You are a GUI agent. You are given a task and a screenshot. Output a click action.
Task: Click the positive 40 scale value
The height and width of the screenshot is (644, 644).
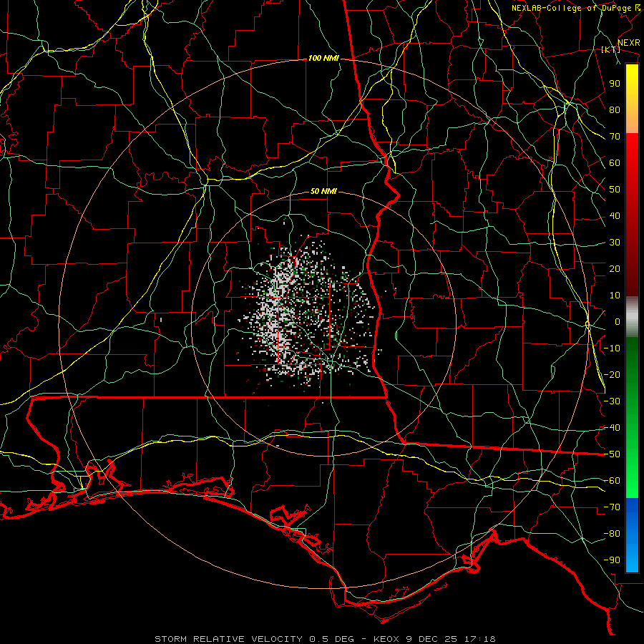(x=615, y=215)
